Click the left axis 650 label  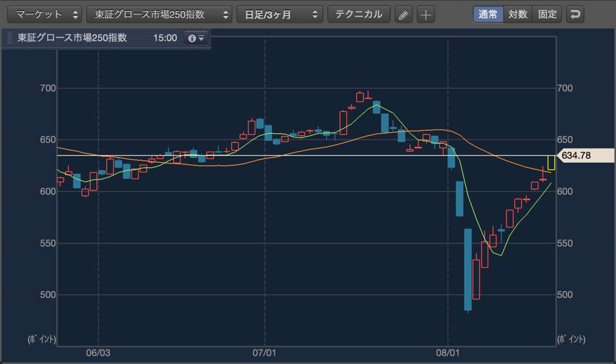48,140
